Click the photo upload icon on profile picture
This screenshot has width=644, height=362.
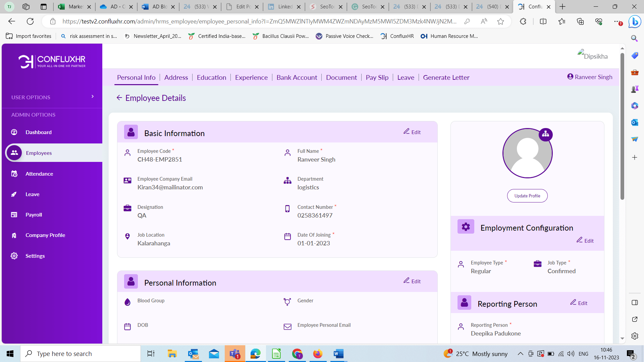tap(546, 134)
